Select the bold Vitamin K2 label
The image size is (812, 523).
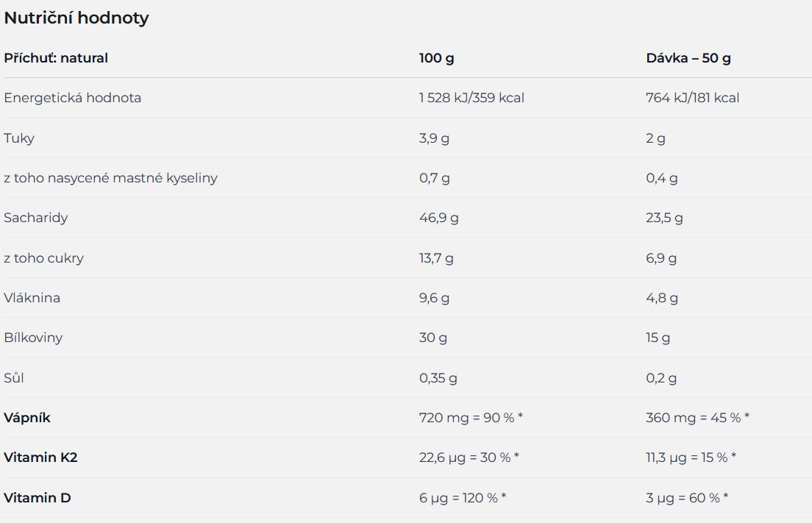(40, 458)
